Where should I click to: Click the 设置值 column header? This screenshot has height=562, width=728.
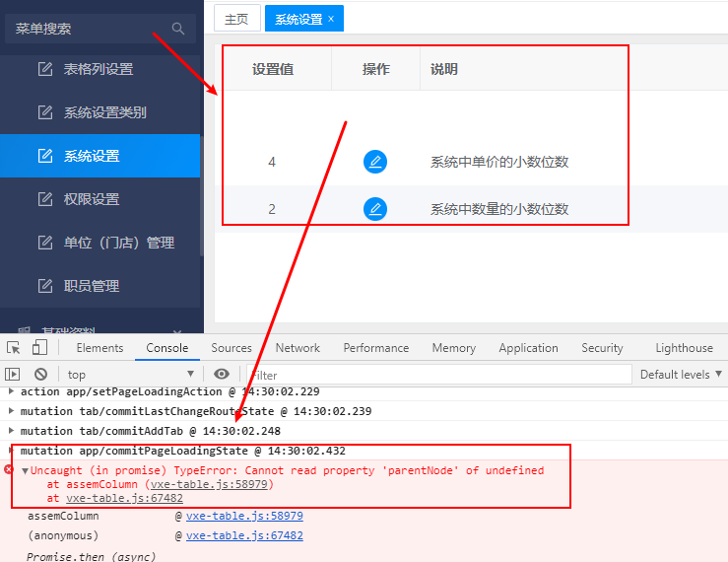(x=273, y=69)
